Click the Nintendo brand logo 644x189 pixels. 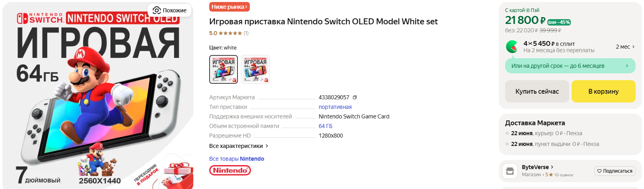pos(230,170)
